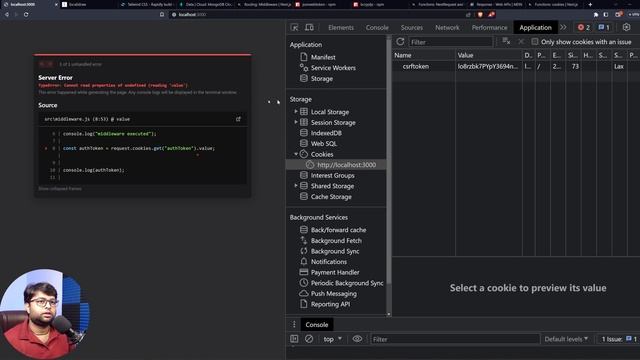
Task: Focus the cookies Filter field
Action: coord(451,42)
